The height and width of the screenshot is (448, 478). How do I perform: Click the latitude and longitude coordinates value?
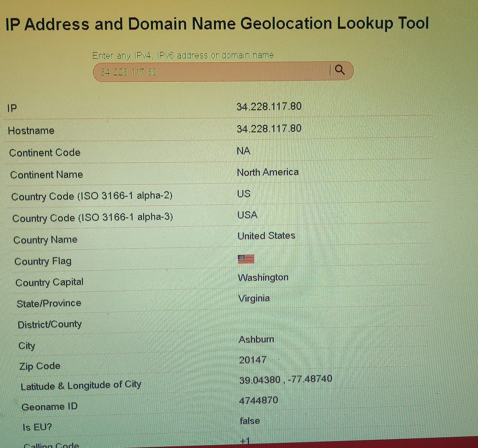285,379
